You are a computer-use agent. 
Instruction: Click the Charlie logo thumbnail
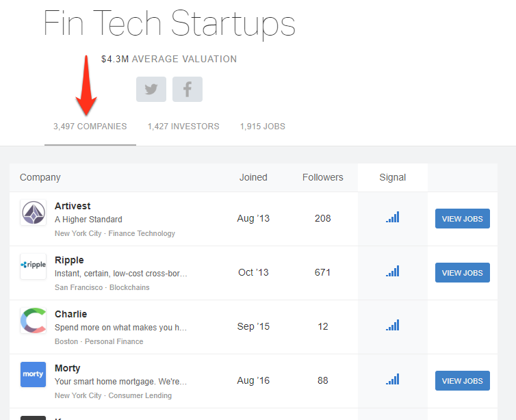click(34, 320)
